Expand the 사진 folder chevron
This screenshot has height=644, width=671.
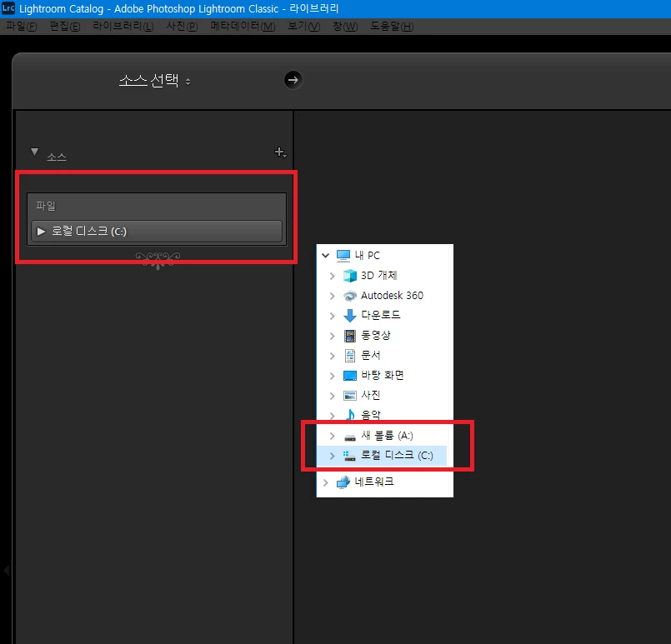tap(332, 396)
